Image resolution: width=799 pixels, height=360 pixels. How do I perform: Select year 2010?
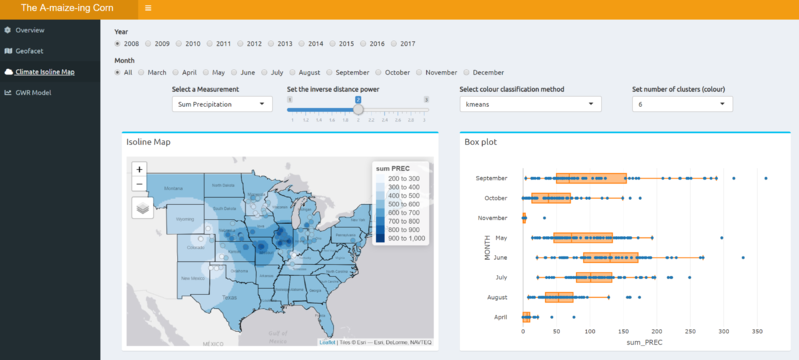point(179,44)
